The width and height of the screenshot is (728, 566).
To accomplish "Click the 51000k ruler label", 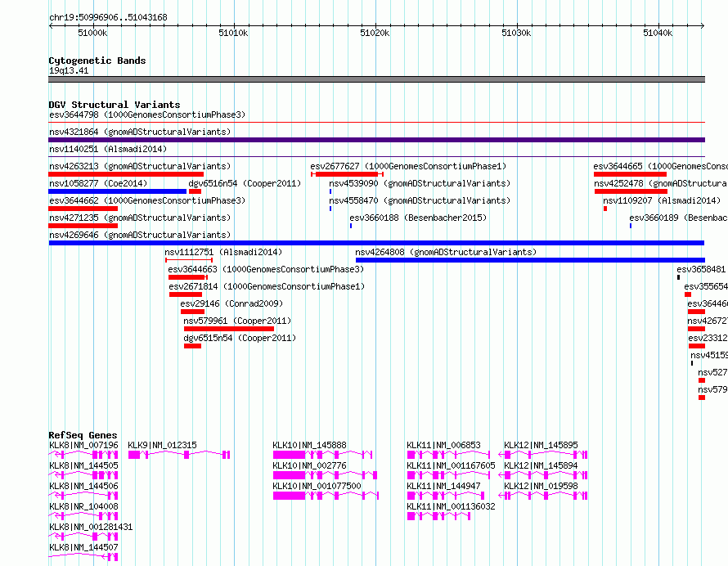I will point(92,33).
